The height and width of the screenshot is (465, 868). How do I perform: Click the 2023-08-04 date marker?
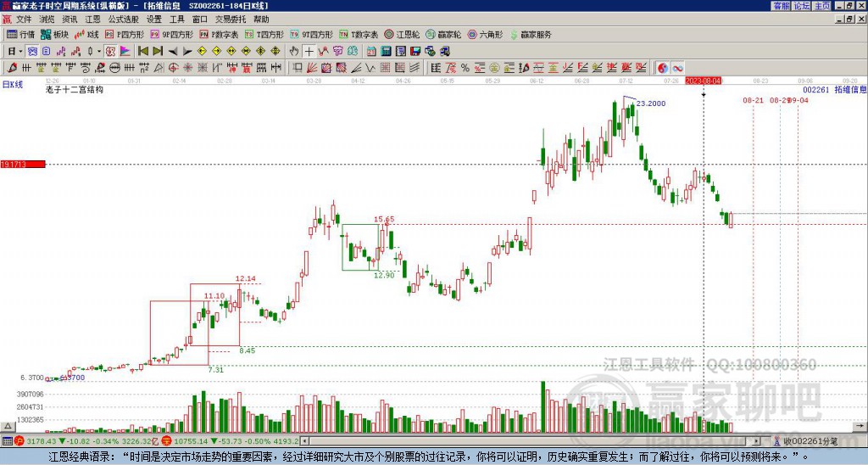click(x=703, y=81)
